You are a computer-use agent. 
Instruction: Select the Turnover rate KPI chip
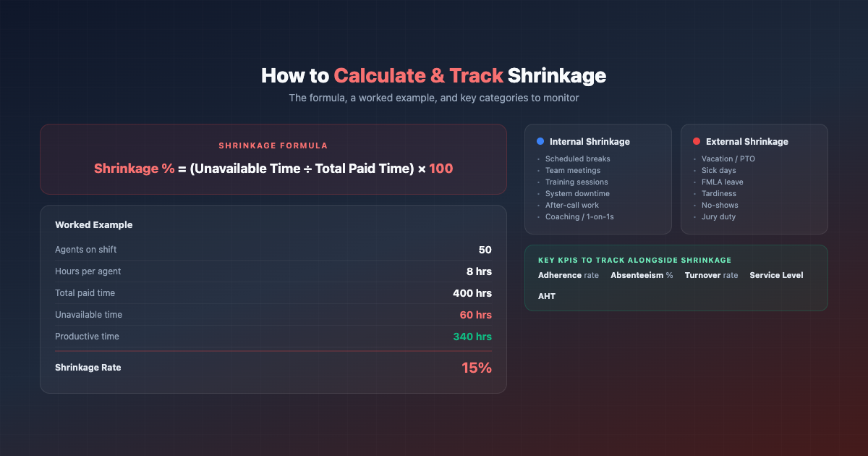712,275
